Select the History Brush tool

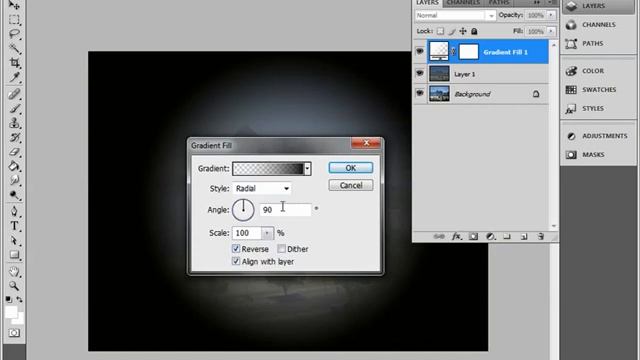tap(14, 137)
